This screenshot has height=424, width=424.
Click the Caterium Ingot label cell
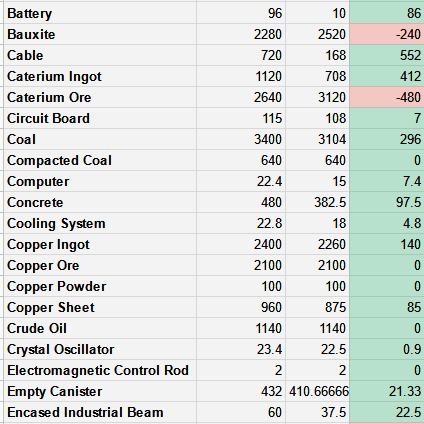(x=100, y=76)
